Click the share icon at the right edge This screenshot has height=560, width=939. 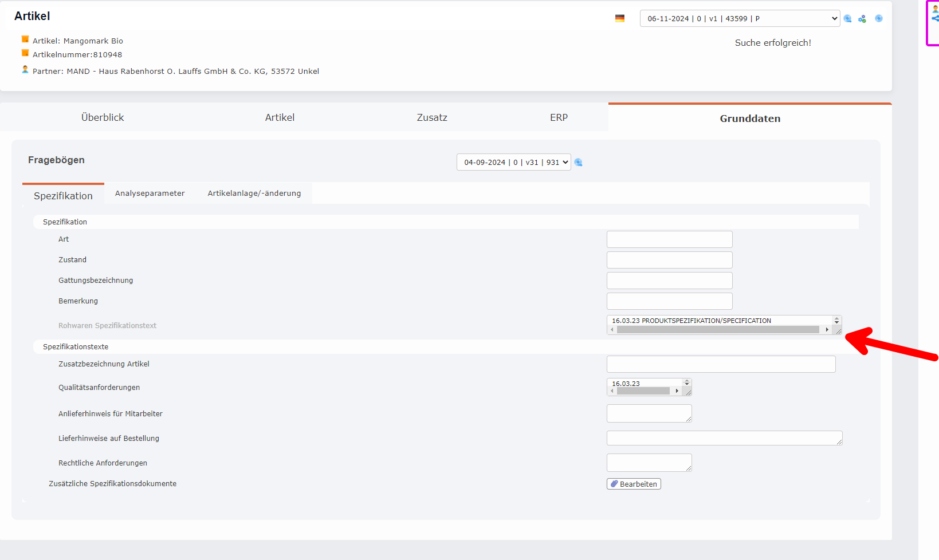(935, 18)
